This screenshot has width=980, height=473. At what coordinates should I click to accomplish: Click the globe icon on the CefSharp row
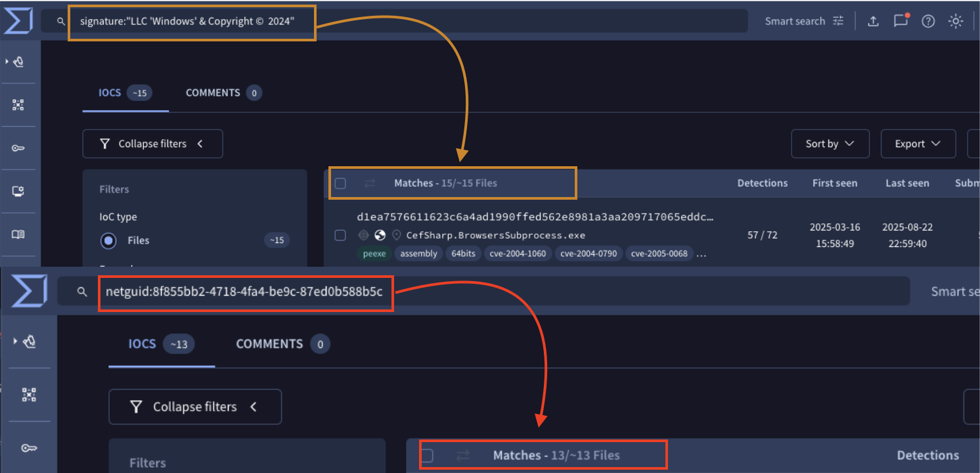pos(380,235)
